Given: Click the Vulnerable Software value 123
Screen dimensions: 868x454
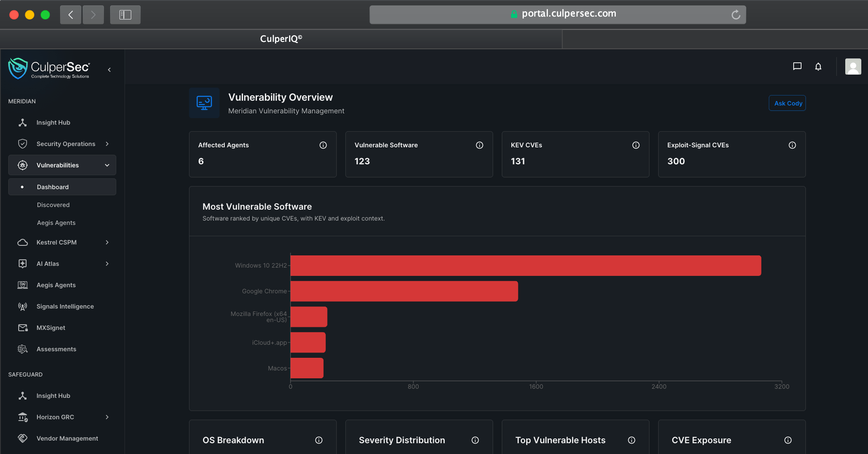Looking at the screenshot, I should click(x=362, y=161).
